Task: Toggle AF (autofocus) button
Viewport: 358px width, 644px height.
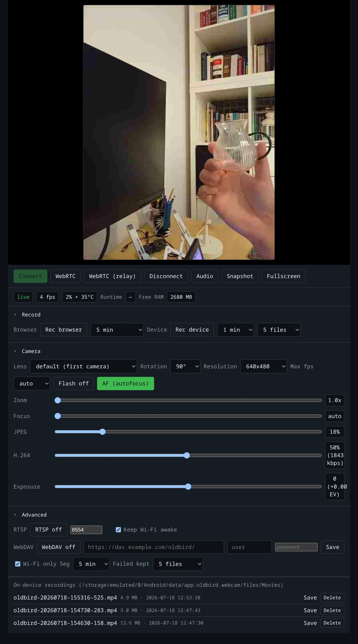Action: click(x=125, y=383)
